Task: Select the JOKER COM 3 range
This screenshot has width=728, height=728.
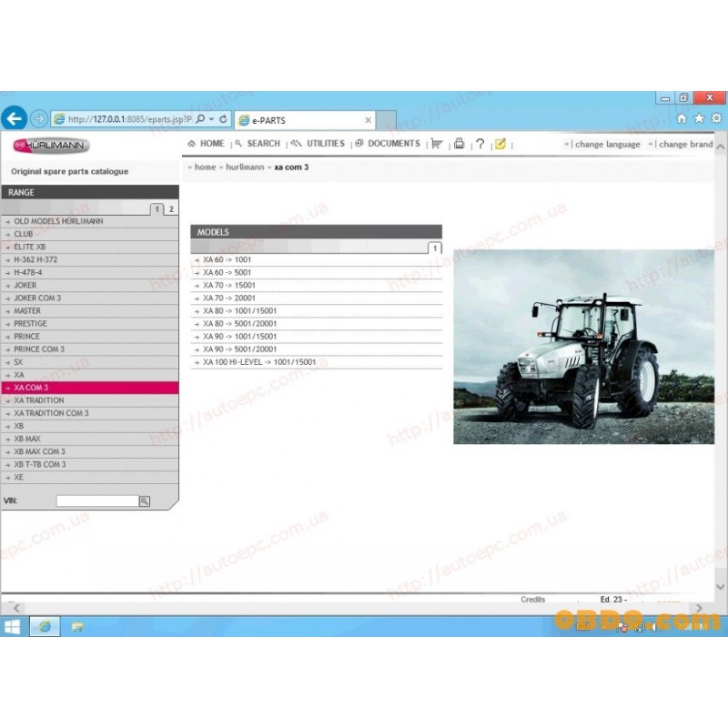Action: tap(90, 298)
